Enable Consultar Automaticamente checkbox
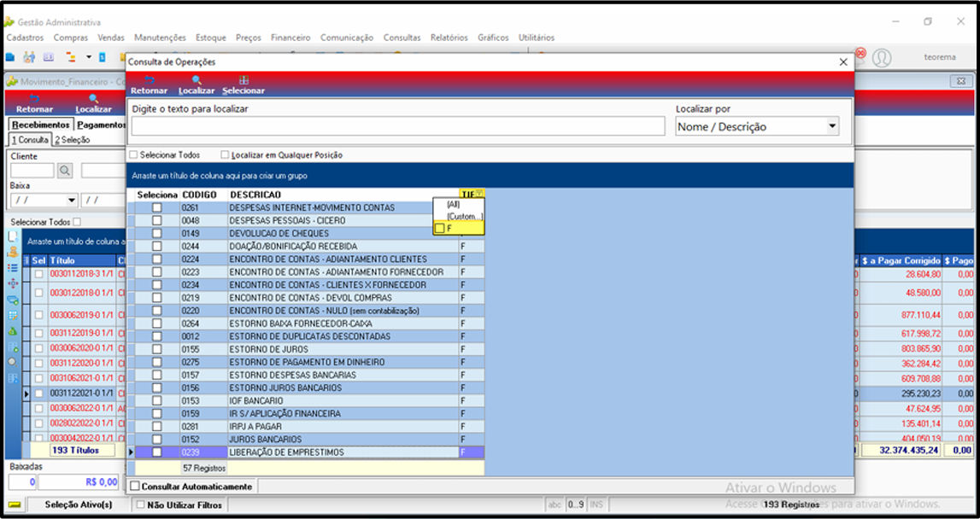The image size is (980, 519). click(135, 486)
